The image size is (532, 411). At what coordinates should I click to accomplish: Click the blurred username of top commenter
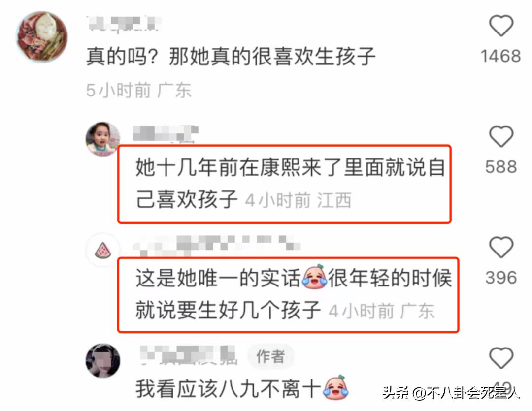coord(124,24)
